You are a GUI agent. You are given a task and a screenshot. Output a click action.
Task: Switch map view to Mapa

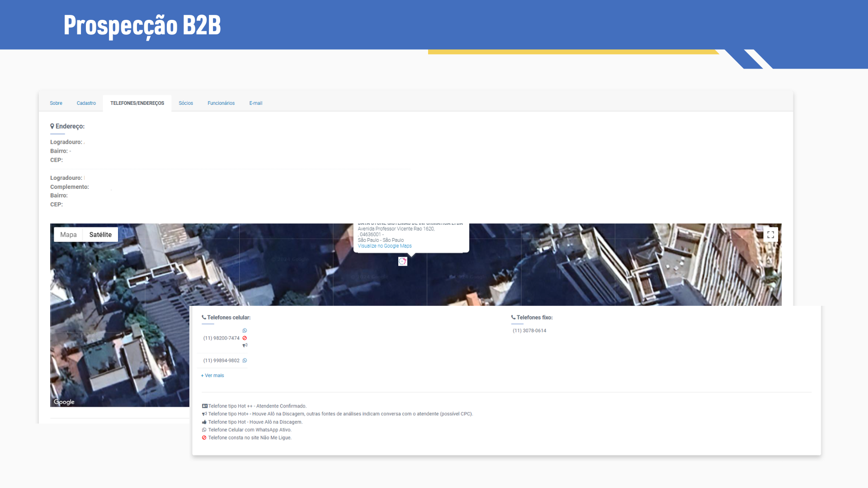(68, 235)
